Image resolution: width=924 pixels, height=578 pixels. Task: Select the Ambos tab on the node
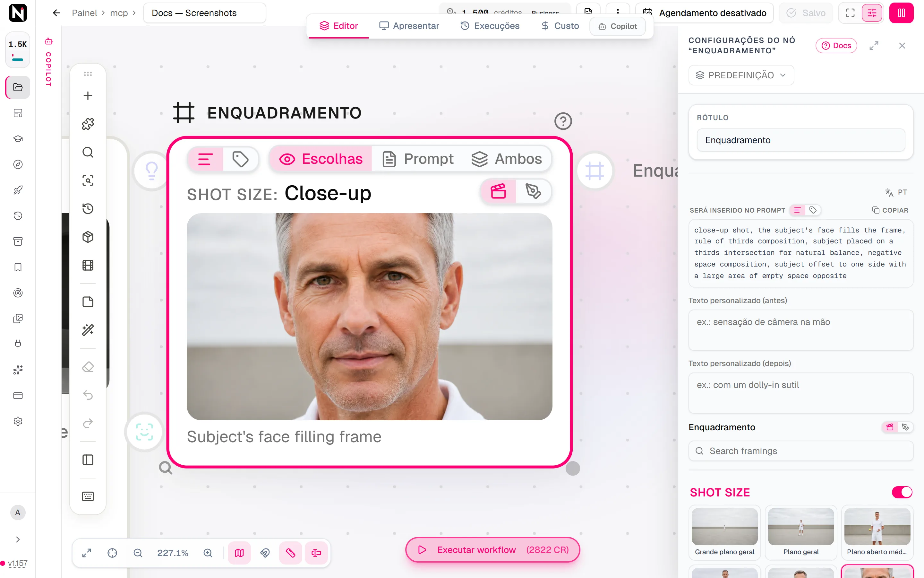(x=507, y=159)
